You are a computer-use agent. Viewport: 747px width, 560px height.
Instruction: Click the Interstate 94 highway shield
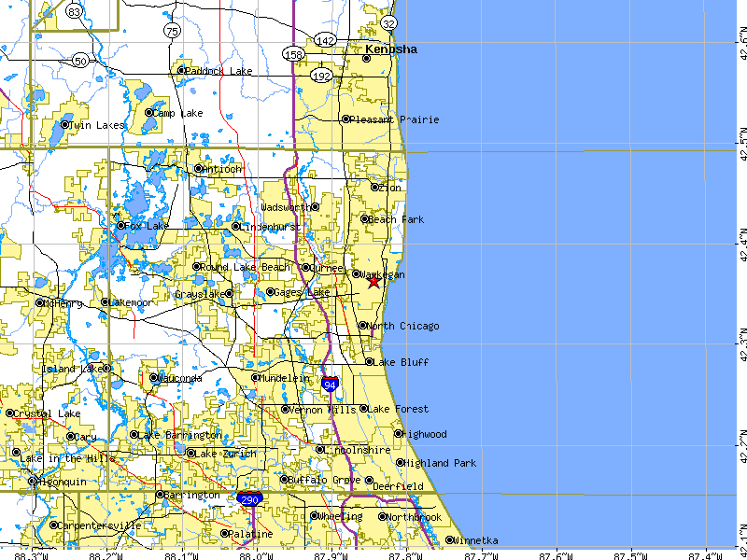coord(330,383)
